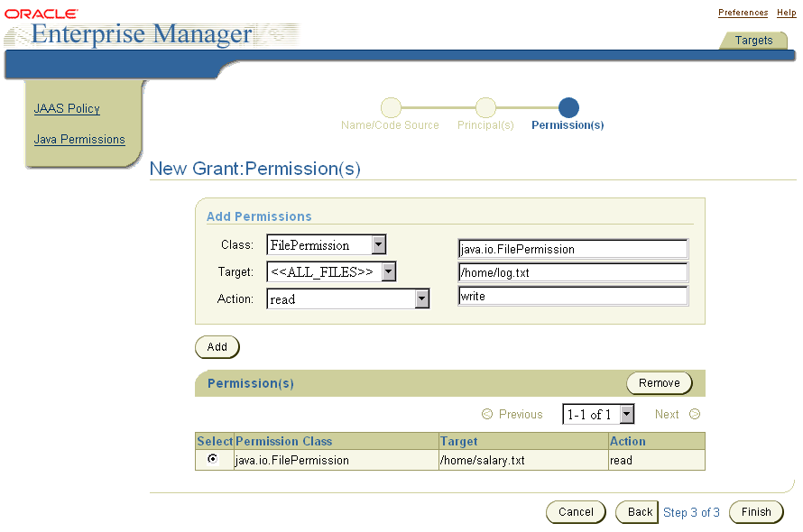Click the Step 3 of 3 text
The height and width of the screenshot is (532, 803).
pyautogui.click(x=691, y=512)
